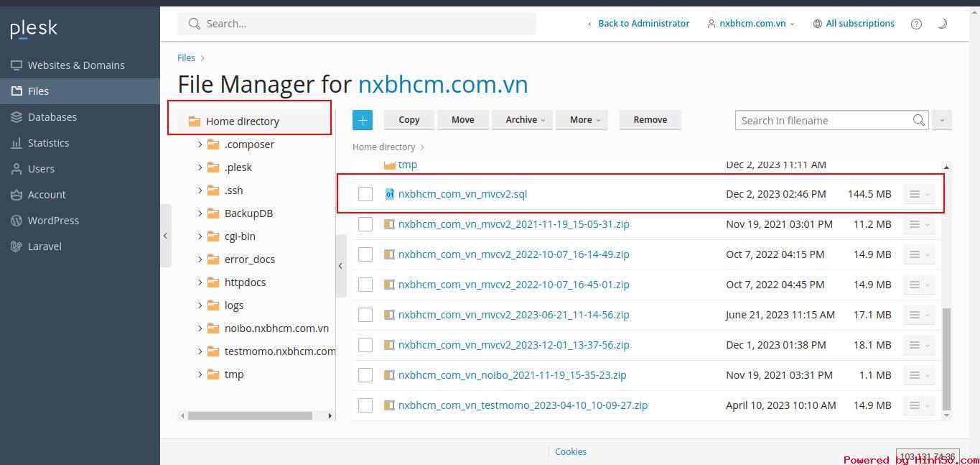
Task: Expand .ssh folder
Action: [x=200, y=190]
